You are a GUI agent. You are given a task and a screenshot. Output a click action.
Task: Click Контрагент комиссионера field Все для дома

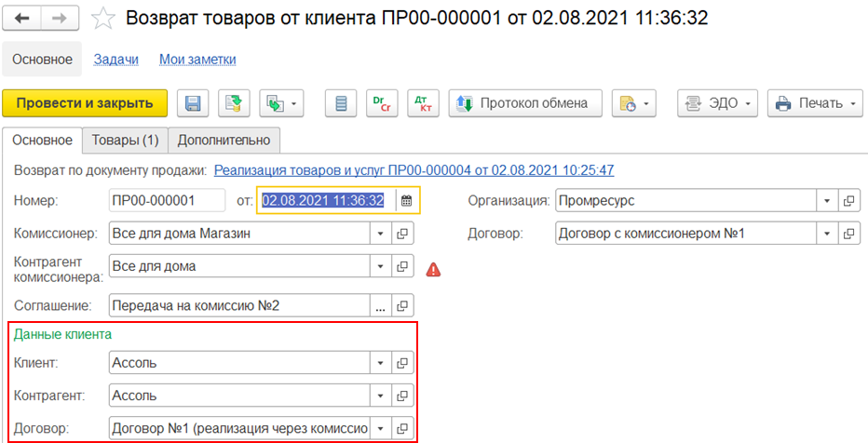click(239, 266)
